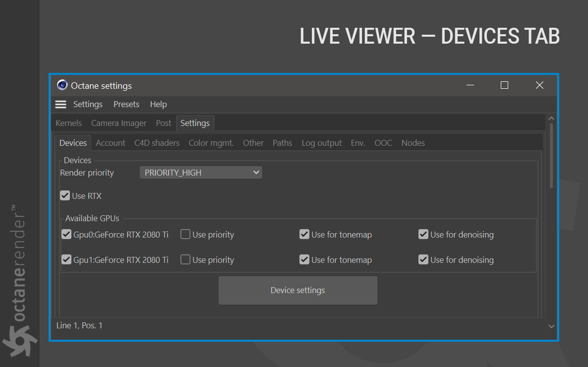The height and width of the screenshot is (367, 588).
Task: Open the C4D shaders sub-tab
Action: point(157,143)
